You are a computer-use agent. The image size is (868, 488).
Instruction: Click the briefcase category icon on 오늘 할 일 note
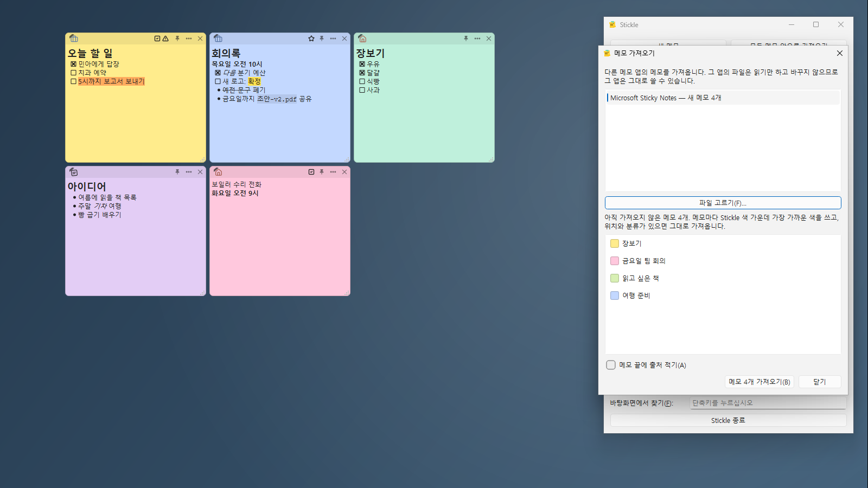pos(74,38)
